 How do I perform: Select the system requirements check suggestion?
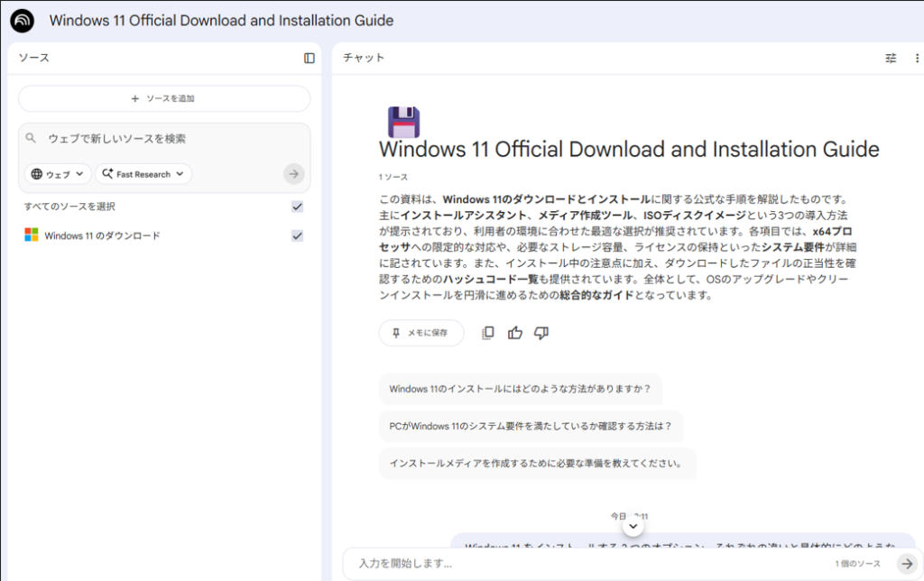click(x=531, y=427)
